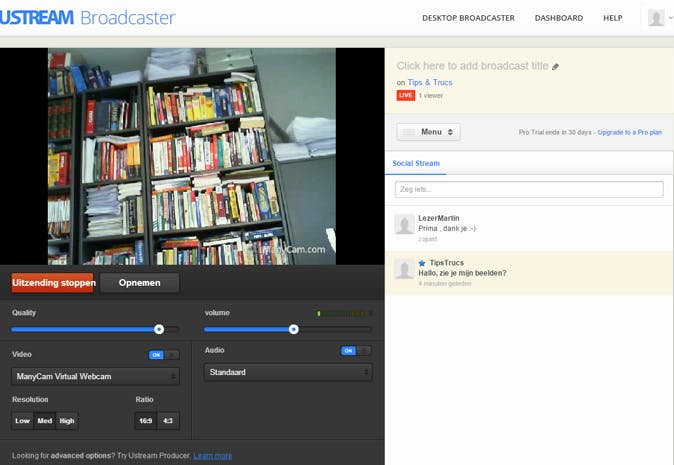Image resolution: width=674 pixels, height=465 pixels.
Task: Open the ManyCam Virtual Webcam video source dropdown
Action: point(96,377)
